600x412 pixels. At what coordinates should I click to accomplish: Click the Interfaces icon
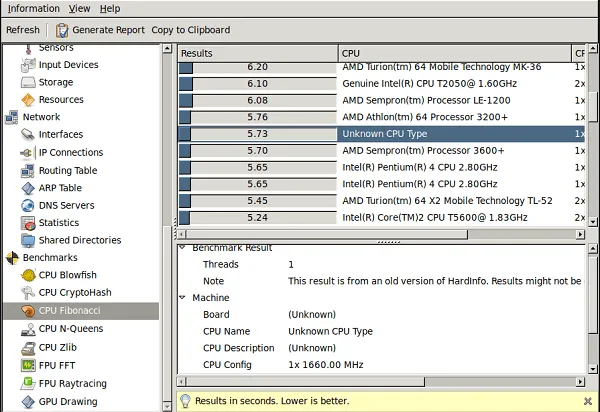point(28,134)
